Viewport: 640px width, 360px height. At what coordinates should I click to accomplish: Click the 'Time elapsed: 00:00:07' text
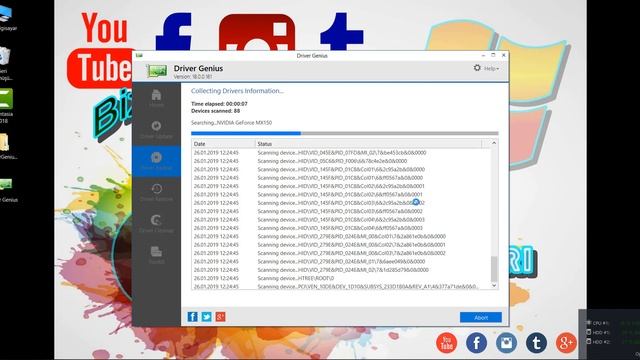point(219,104)
